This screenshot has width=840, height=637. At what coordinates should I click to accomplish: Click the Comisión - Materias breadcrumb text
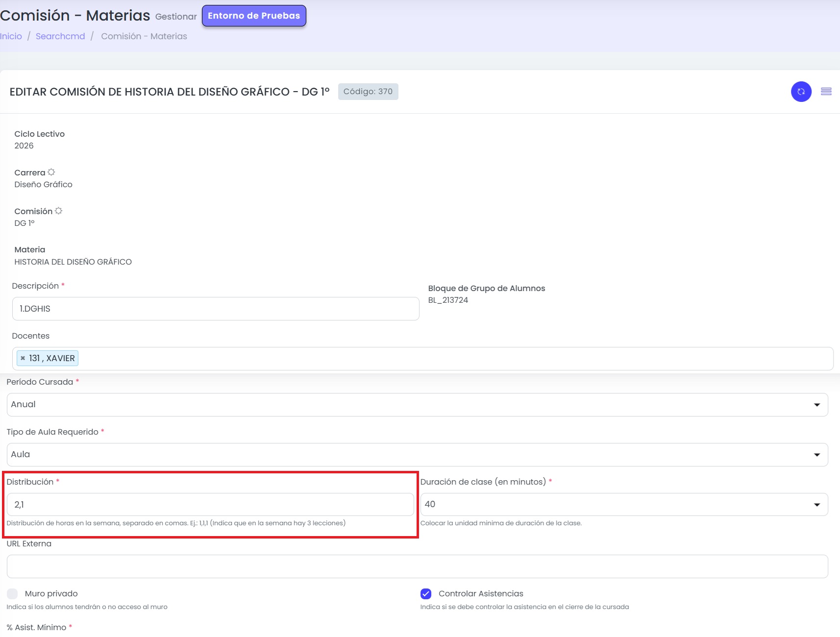pos(144,36)
